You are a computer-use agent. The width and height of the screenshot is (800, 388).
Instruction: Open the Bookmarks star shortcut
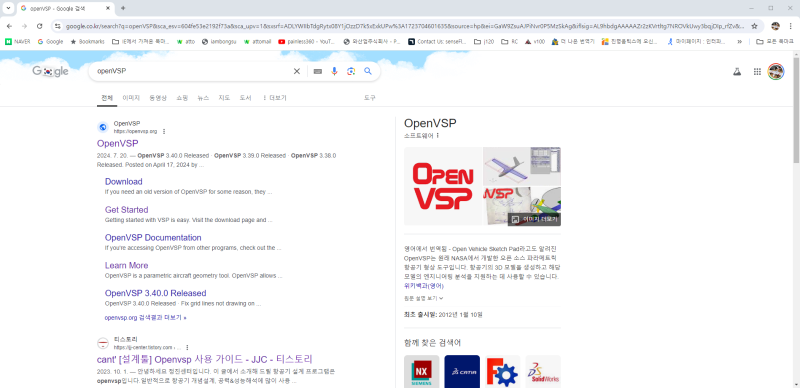[88, 42]
